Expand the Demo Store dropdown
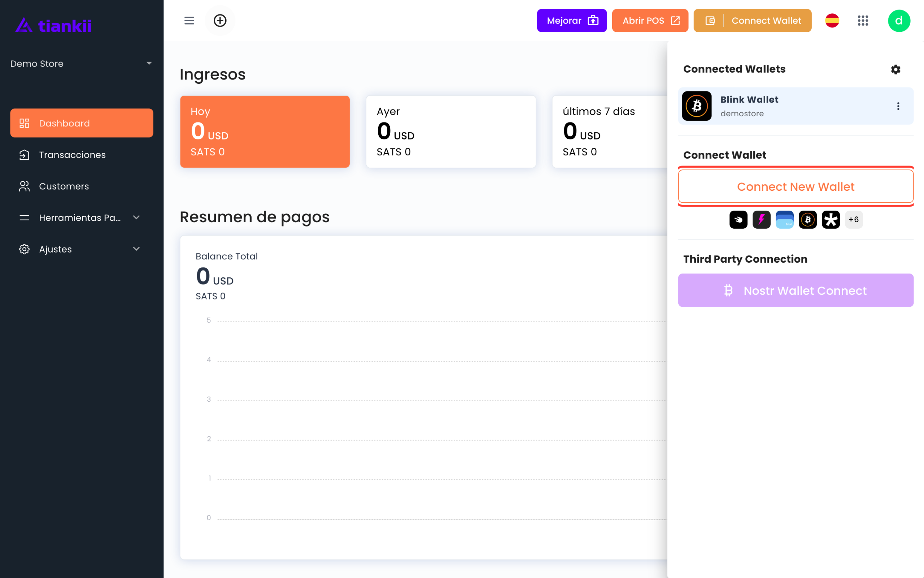Screen dimensions: 924x578 click(81, 64)
